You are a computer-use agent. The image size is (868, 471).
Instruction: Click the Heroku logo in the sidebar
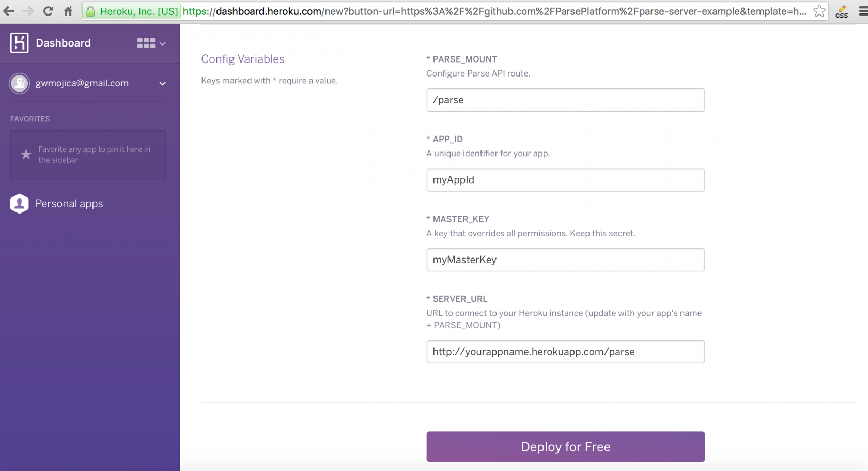click(x=19, y=43)
